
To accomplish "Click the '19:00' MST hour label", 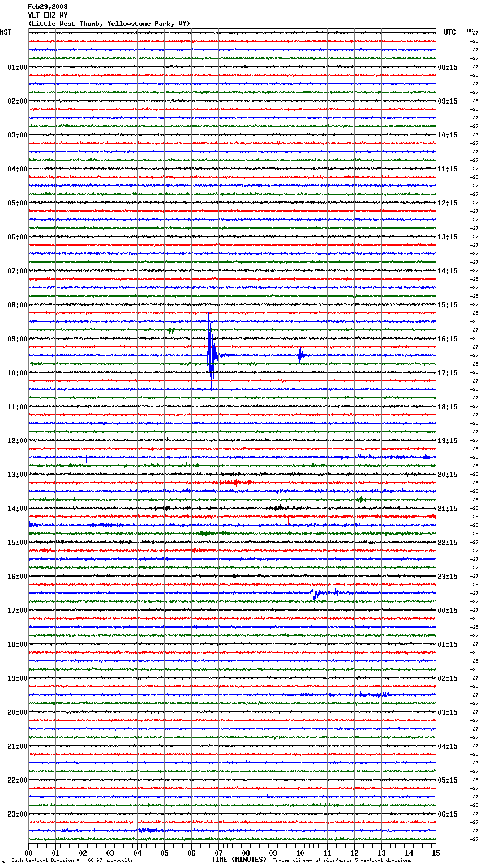I will (18, 678).
